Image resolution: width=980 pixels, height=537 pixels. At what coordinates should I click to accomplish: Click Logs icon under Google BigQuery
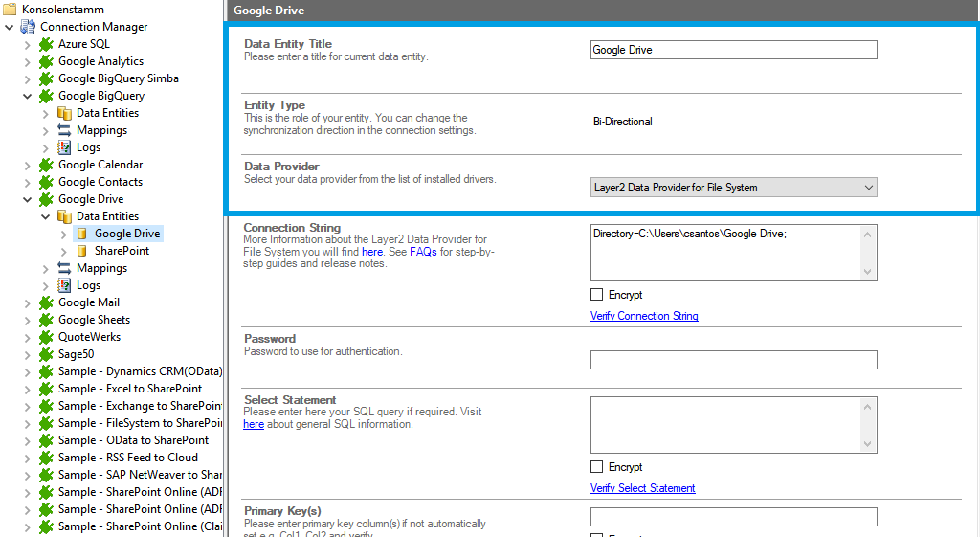pos(64,146)
